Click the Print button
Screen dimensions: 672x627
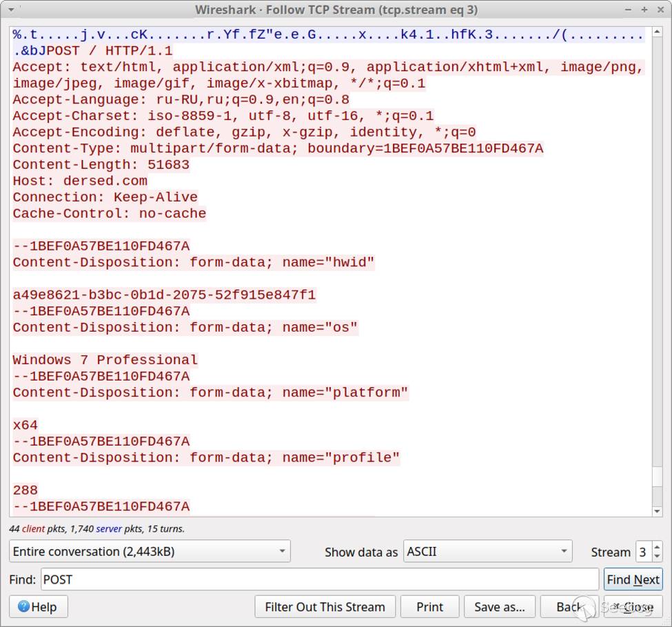coord(429,607)
